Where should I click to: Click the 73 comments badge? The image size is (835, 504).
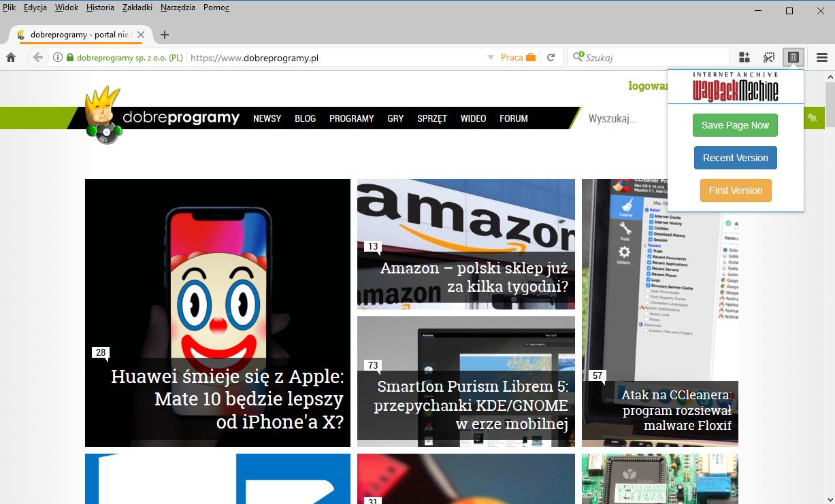pos(373,365)
